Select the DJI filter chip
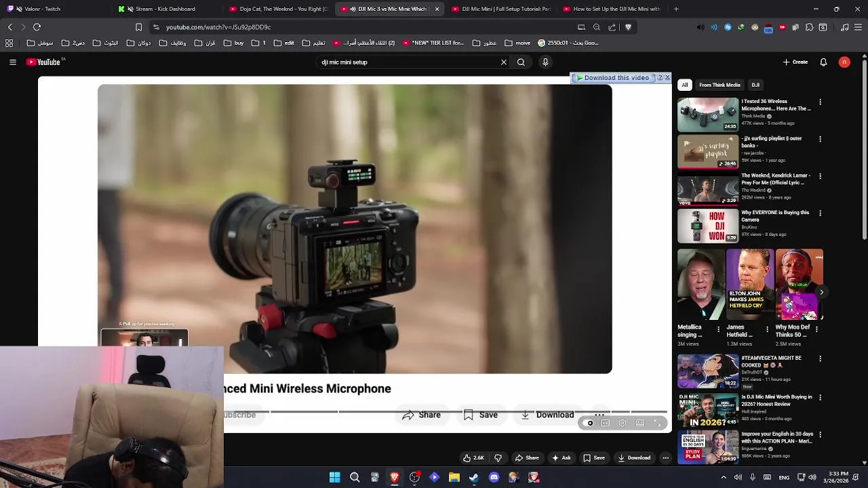This screenshot has width=868, height=488. click(755, 85)
